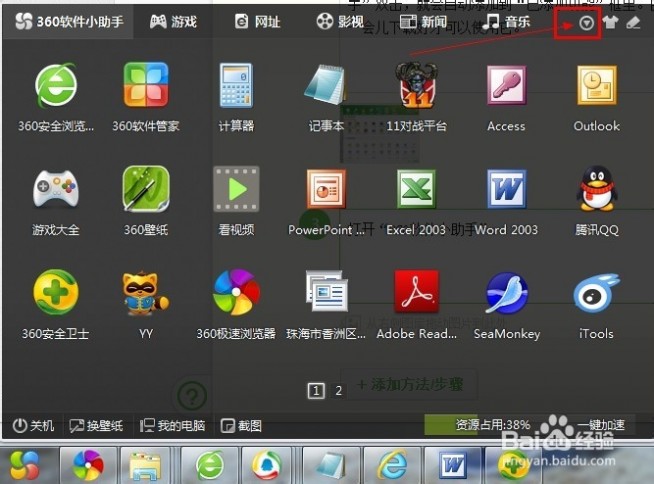Click the edit pencil icon in header
Viewport: 654px width, 484px height.
click(633, 23)
